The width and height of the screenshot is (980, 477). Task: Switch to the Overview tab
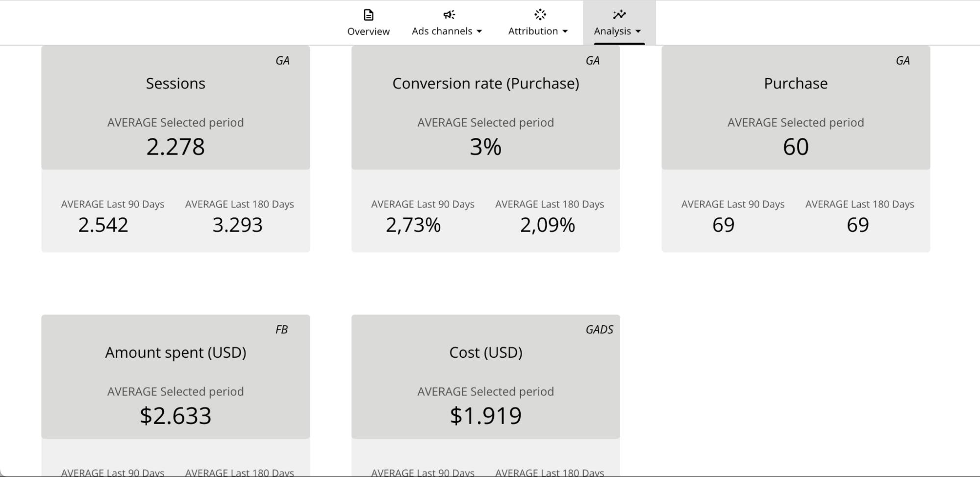point(368,31)
